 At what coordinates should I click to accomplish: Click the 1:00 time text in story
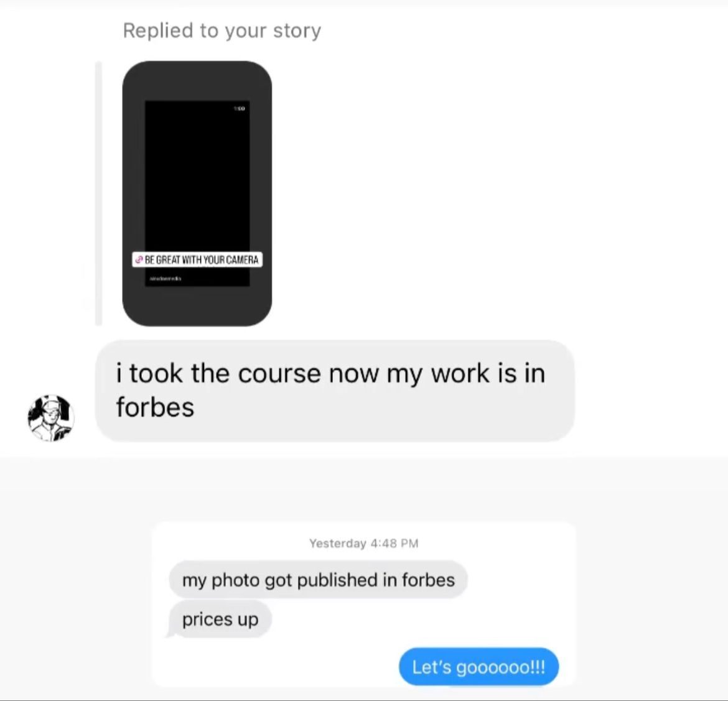pos(239,108)
